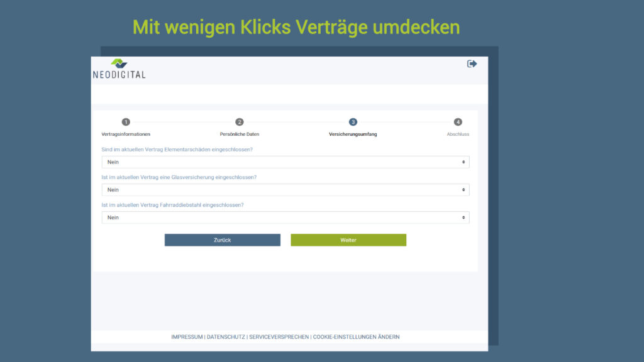Click Cookie-Einstellungen ändern link

click(x=356, y=337)
